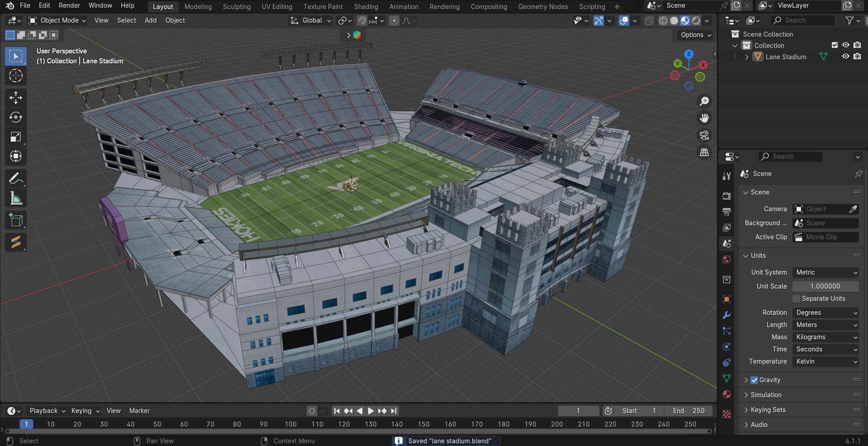Open the Mass units dropdown
Image resolution: width=868 pixels, height=446 pixels.
tap(825, 337)
